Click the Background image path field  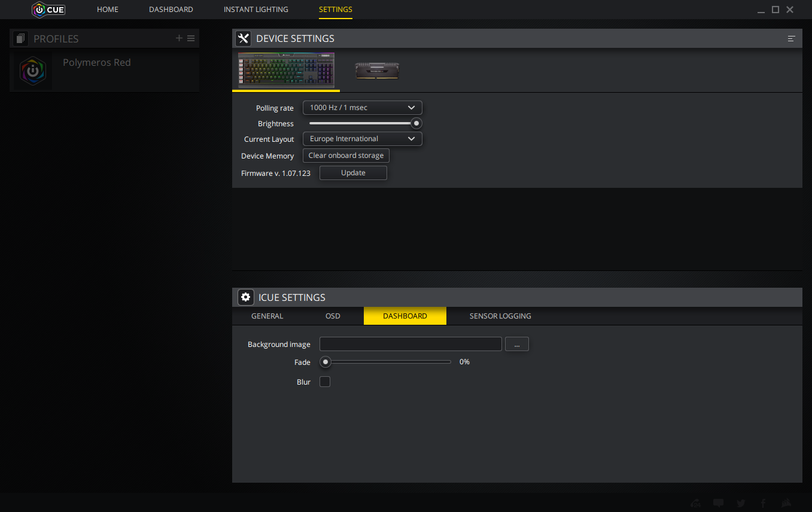point(410,344)
